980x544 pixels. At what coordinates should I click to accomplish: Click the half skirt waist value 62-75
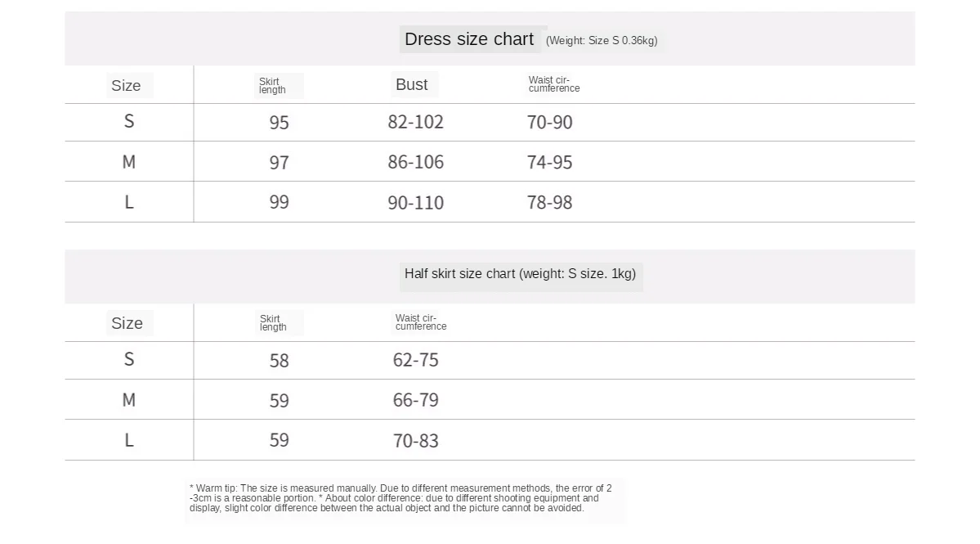pyautogui.click(x=416, y=360)
